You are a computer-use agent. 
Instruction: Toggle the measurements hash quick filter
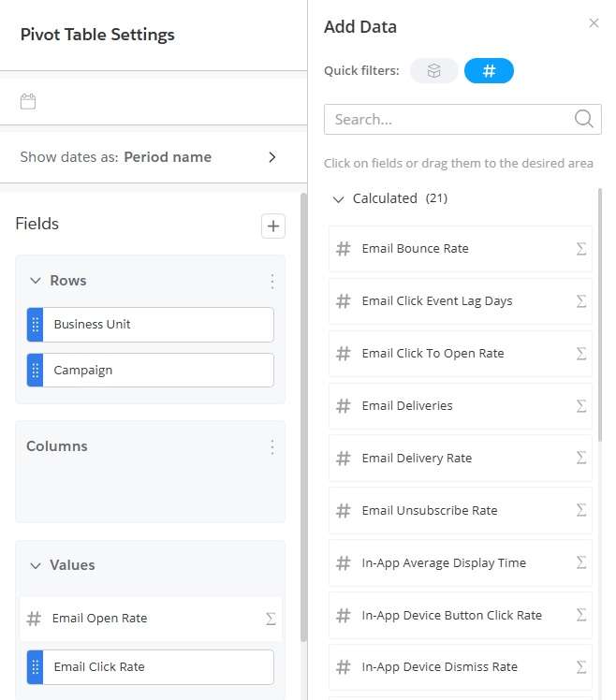(489, 71)
